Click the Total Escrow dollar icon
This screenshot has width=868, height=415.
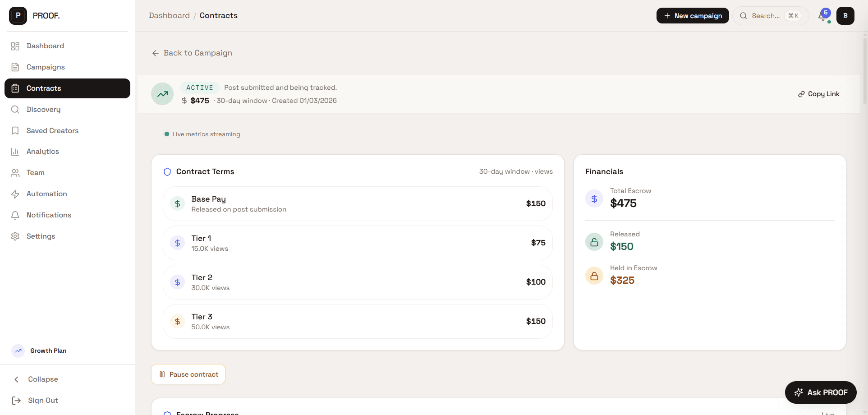[x=594, y=199]
